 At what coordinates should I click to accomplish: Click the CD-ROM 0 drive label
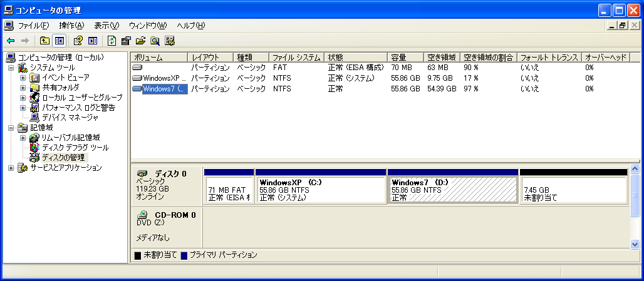pyautogui.click(x=167, y=227)
